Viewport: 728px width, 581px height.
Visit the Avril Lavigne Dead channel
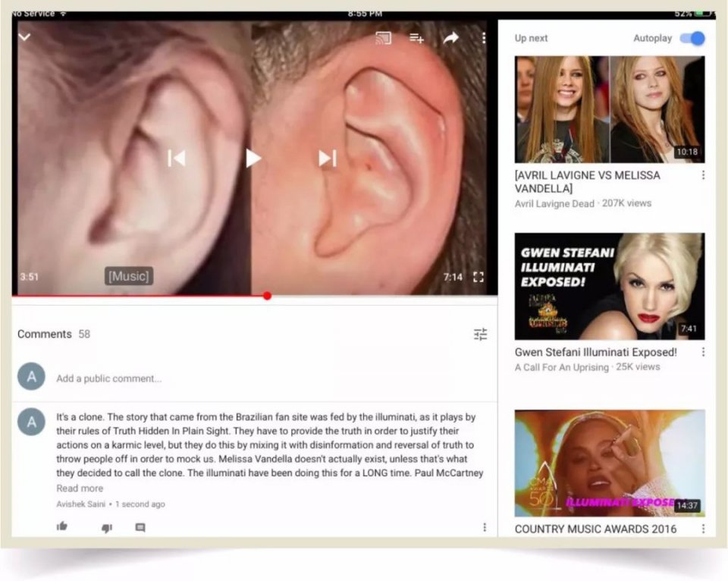556,203
